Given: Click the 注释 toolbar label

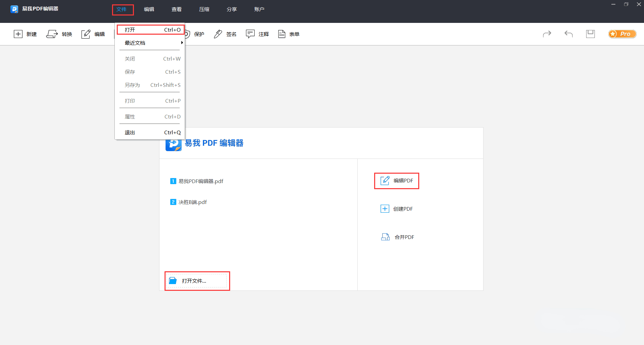Looking at the screenshot, I should (x=264, y=34).
